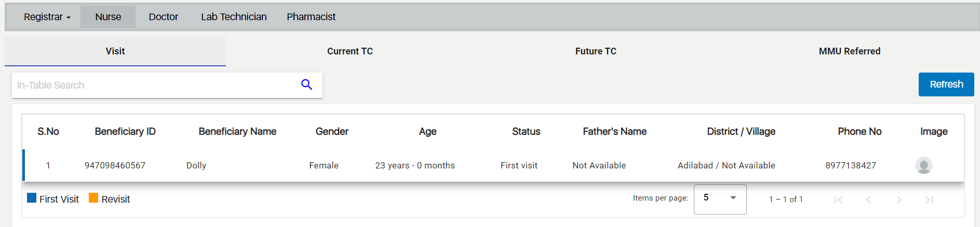Open the Future TC tab
980x227 pixels.
pyautogui.click(x=596, y=51)
